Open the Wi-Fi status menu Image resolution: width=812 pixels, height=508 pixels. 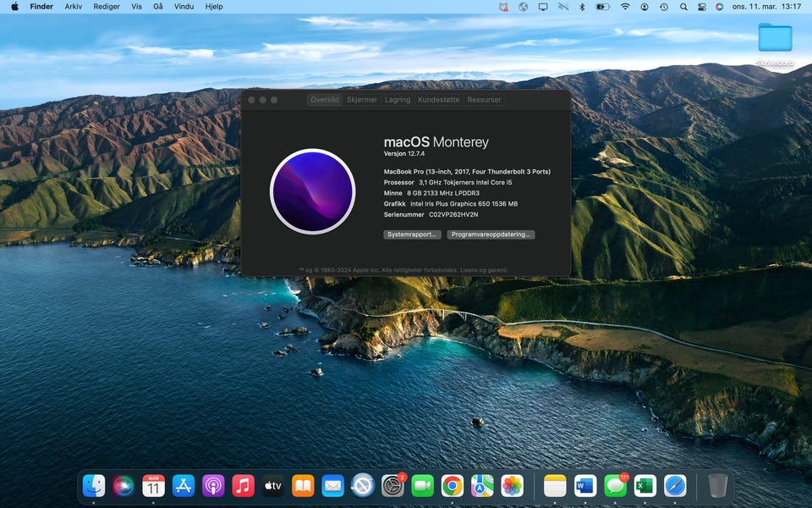point(625,7)
